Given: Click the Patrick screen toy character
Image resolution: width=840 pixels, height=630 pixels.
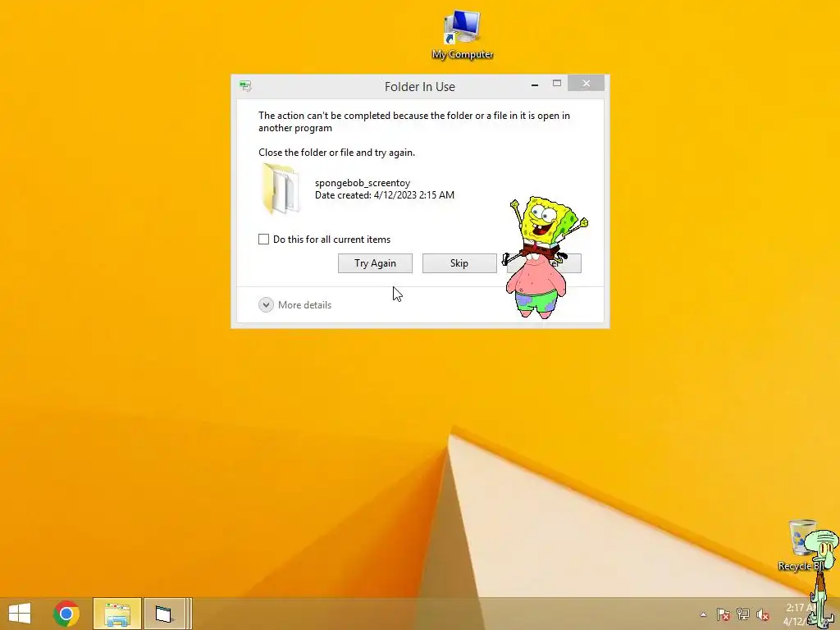Looking at the screenshot, I should point(536,286).
